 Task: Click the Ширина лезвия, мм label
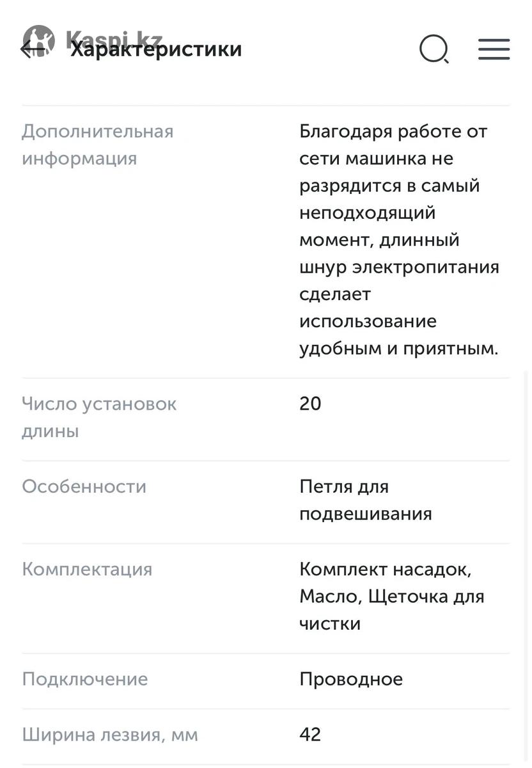(x=110, y=735)
